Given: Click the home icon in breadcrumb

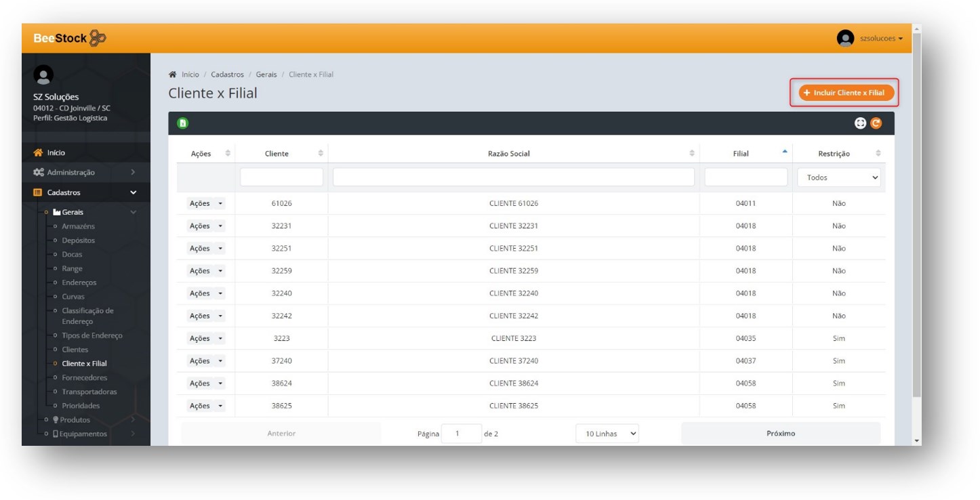Looking at the screenshot, I should [x=173, y=75].
